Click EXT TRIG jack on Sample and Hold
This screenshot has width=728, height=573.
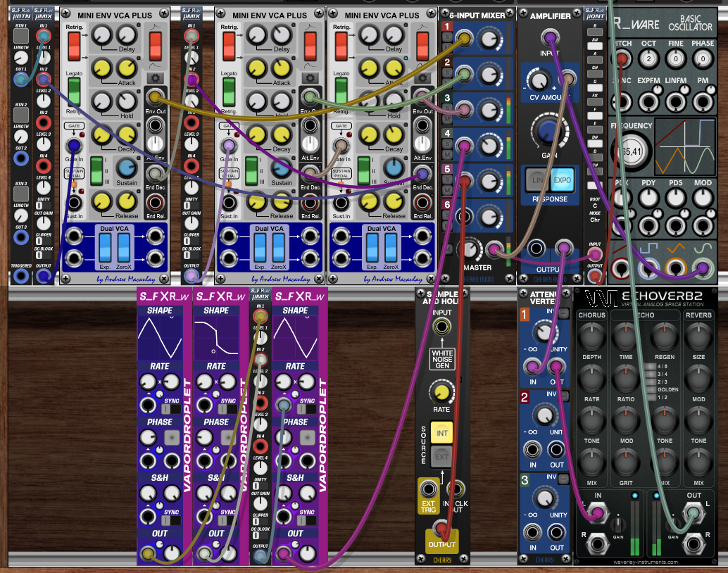pos(428,489)
